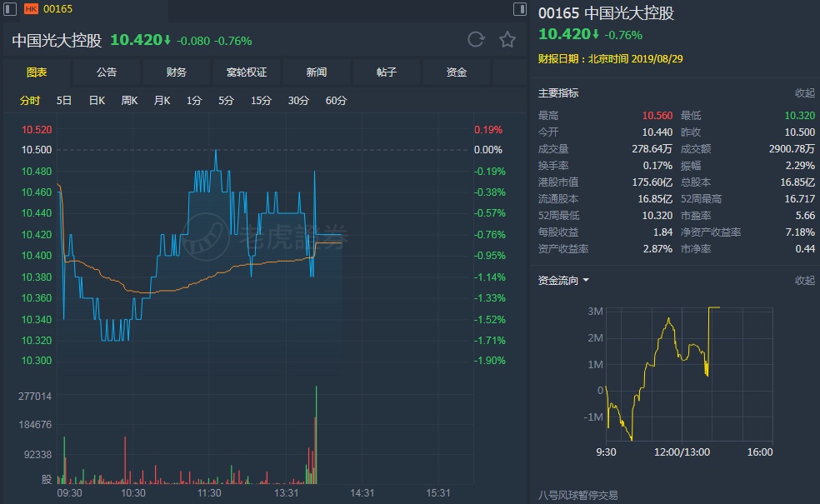Click the 00165 stock code tab
This screenshot has height=504, width=820.
tap(57, 9)
